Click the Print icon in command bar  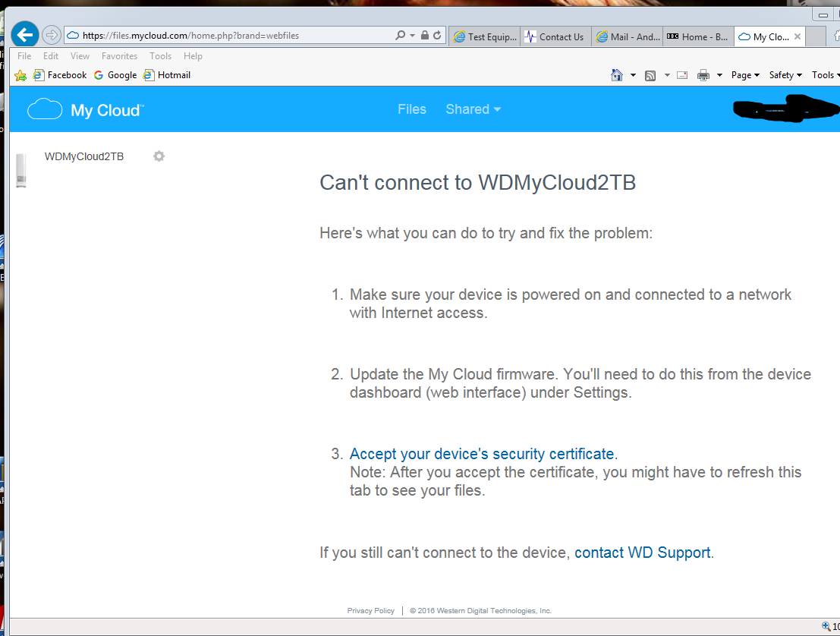(x=703, y=76)
